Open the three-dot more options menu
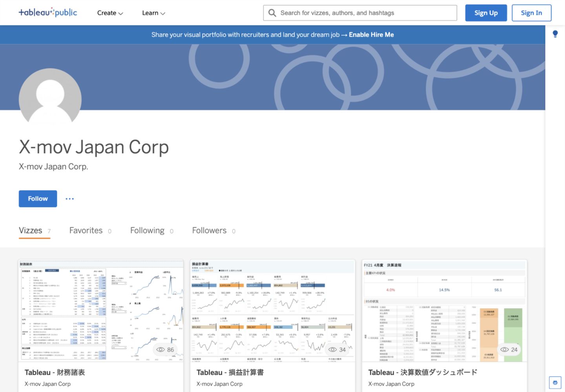Viewport: 565px width, 392px height. tap(70, 199)
